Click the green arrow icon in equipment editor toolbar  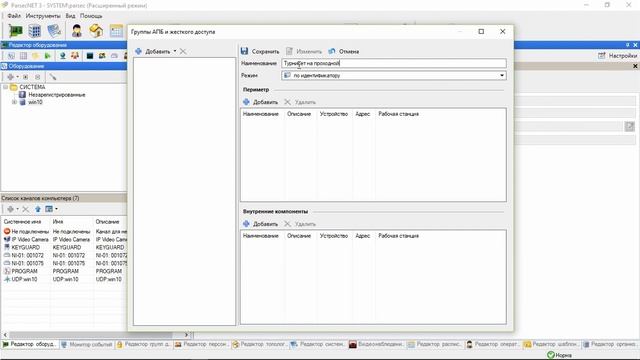click(x=48, y=56)
